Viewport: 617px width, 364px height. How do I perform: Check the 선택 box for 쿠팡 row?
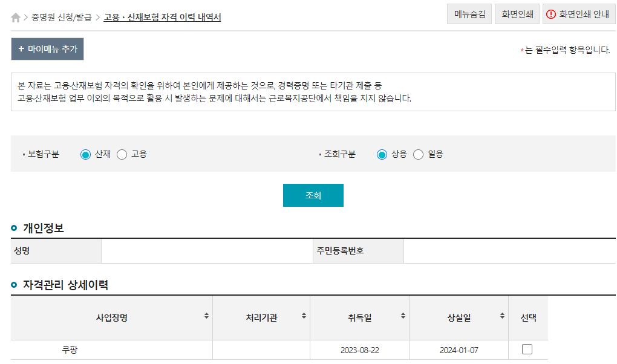(527, 349)
